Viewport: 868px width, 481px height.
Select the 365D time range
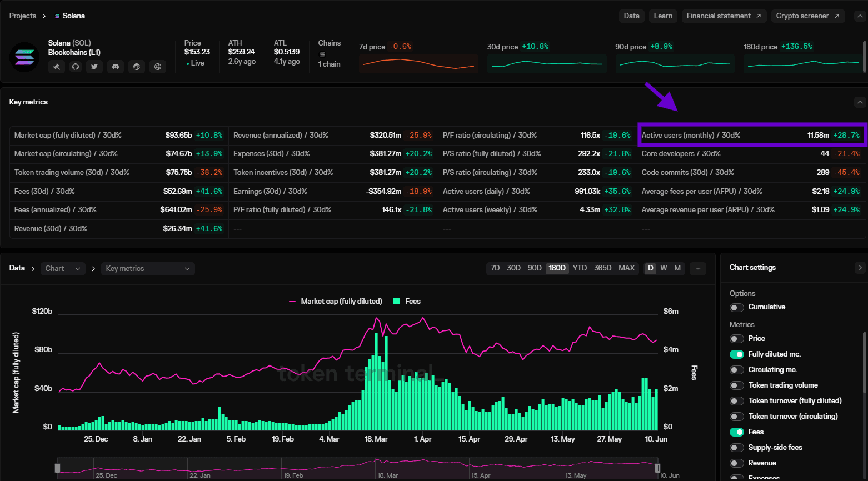(603, 268)
